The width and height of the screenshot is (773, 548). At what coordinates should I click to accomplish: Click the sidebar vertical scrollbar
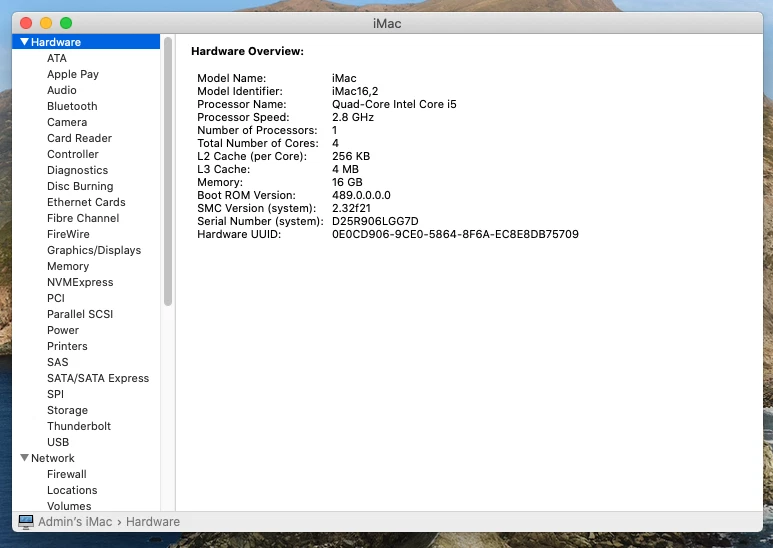click(x=168, y=171)
